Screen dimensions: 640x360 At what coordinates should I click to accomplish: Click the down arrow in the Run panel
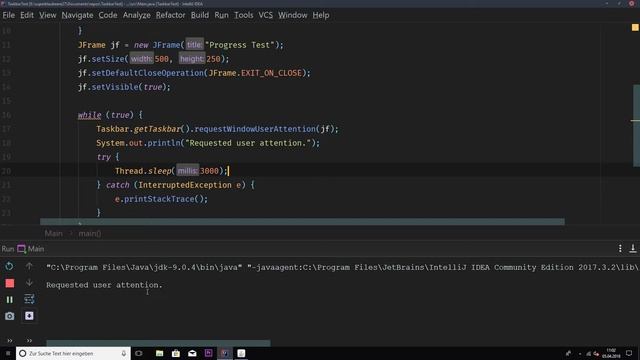point(29,282)
